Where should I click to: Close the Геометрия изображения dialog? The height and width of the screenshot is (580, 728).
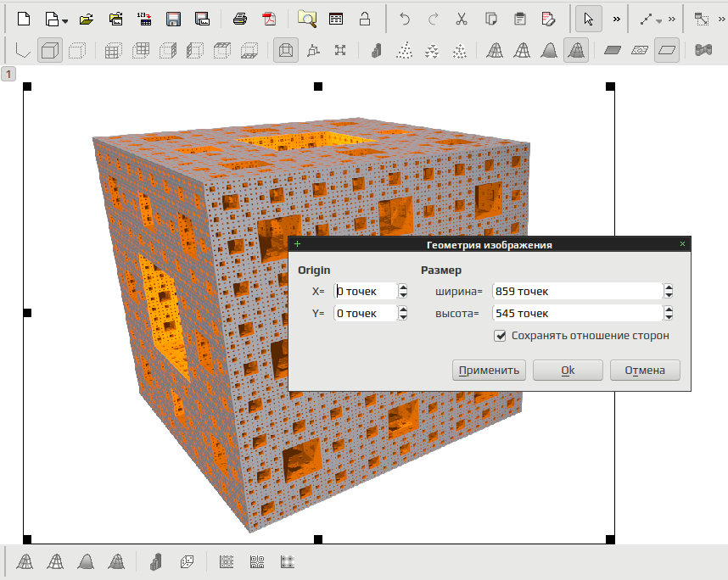(x=682, y=244)
